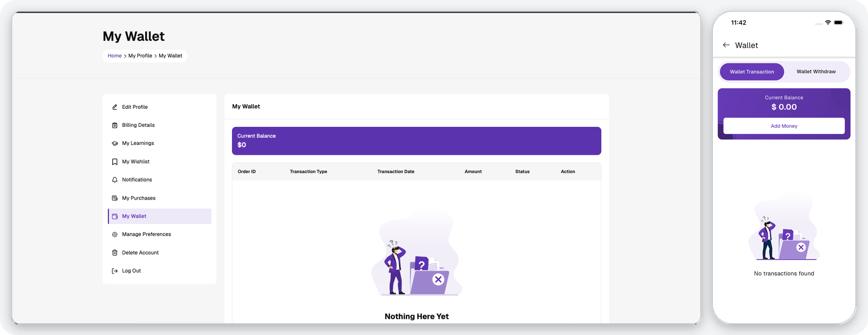Click the Status column header
Viewport: 868px width, 335px height.
[523, 172]
